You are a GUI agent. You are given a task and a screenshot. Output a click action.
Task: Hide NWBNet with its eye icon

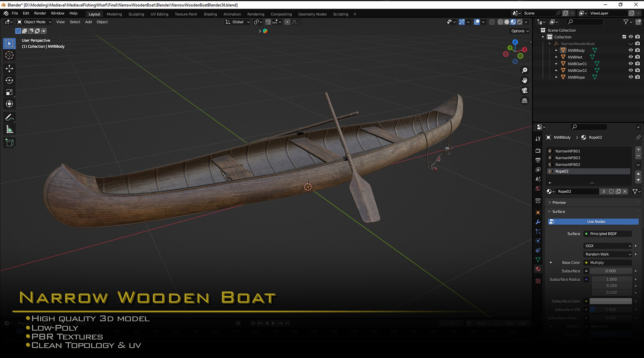631,57
